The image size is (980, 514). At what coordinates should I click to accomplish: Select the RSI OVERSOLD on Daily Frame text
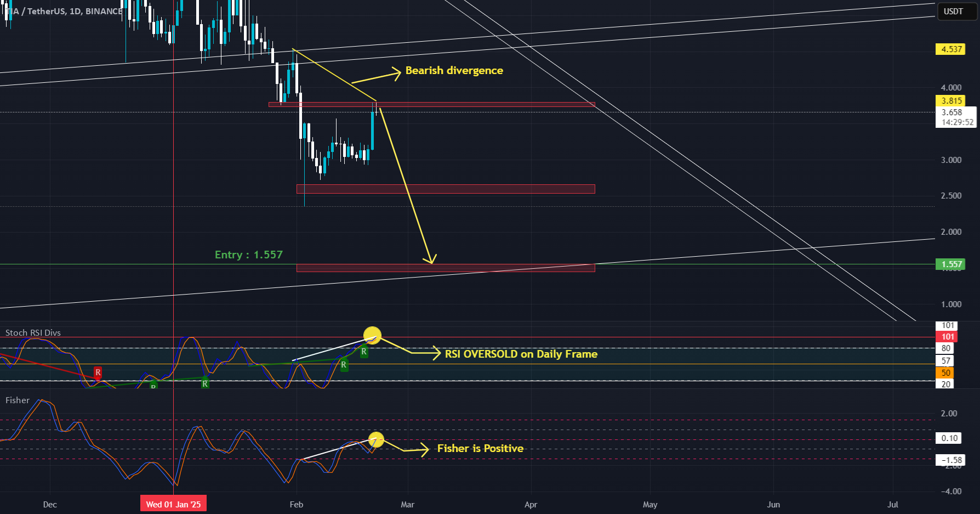tap(521, 354)
